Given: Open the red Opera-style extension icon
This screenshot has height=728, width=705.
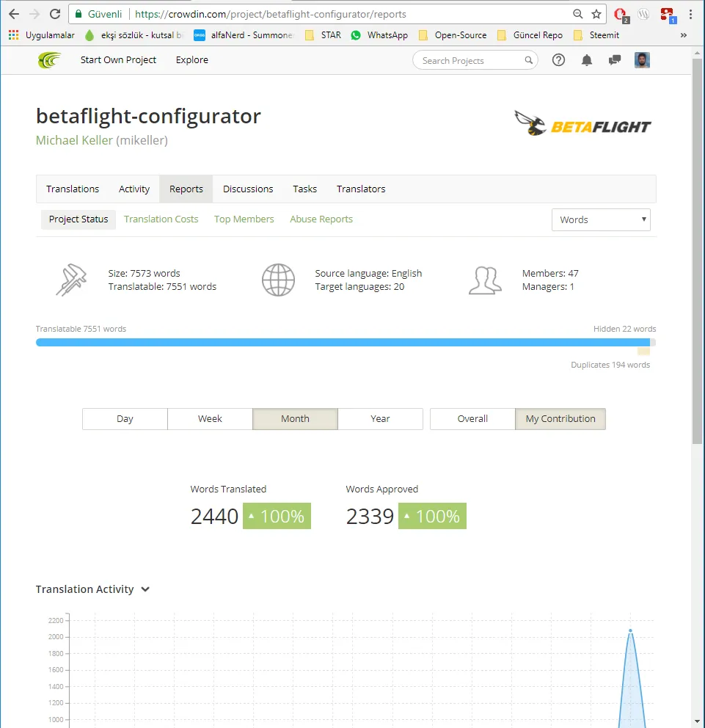Looking at the screenshot, I should coord(621,15).
